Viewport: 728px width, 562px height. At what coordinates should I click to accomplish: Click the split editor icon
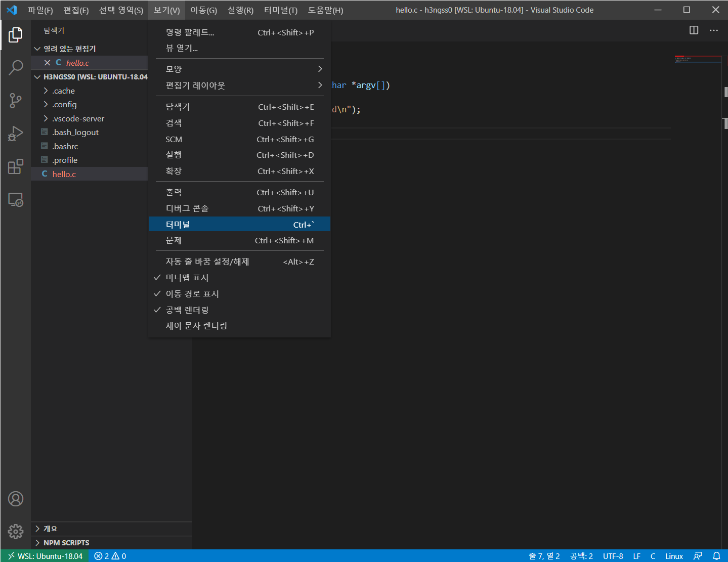694,30
